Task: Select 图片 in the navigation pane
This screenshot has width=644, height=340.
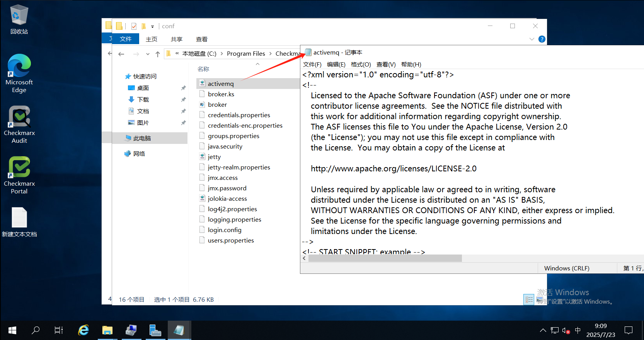Action: [143, 123]
